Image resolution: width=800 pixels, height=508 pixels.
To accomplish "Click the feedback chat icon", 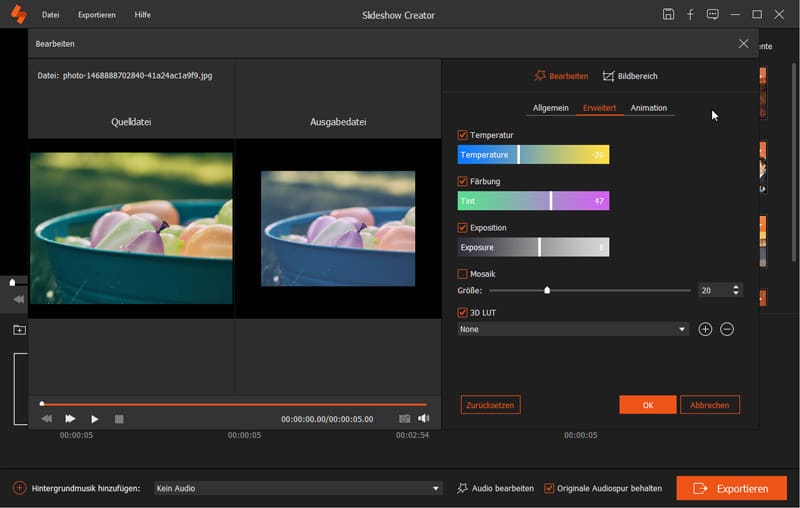I will (712, 14).
